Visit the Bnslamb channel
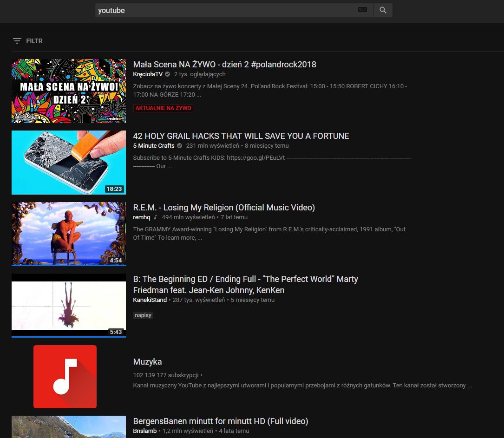 tap(145, 431)
